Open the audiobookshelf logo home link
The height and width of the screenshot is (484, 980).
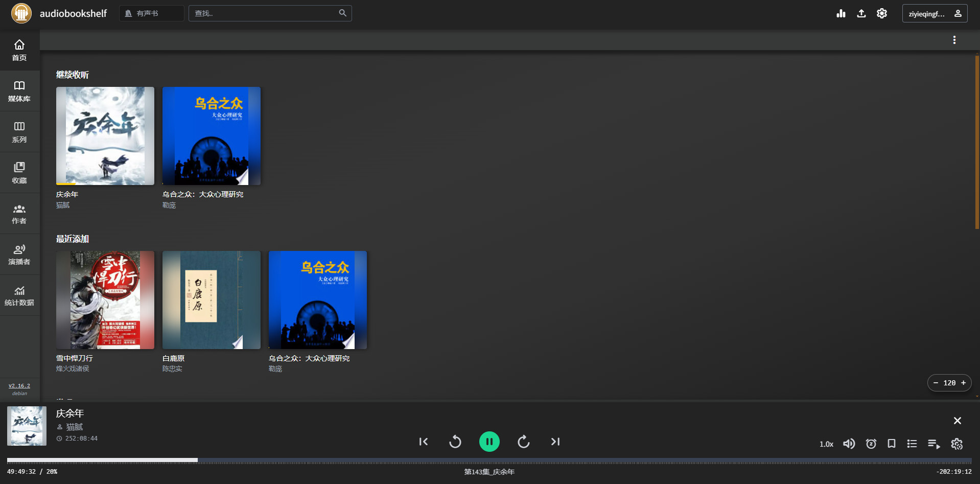(x=21, y=13)
